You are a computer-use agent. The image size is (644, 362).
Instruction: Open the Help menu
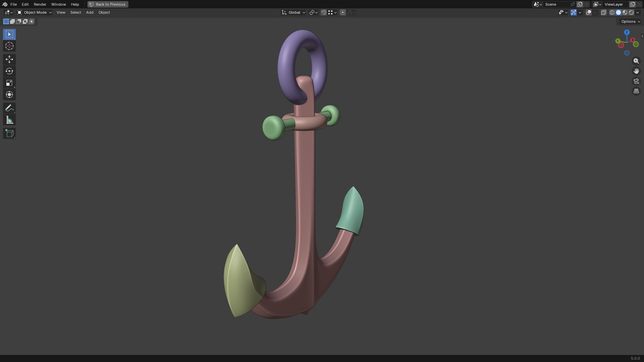tap(75, 4)
